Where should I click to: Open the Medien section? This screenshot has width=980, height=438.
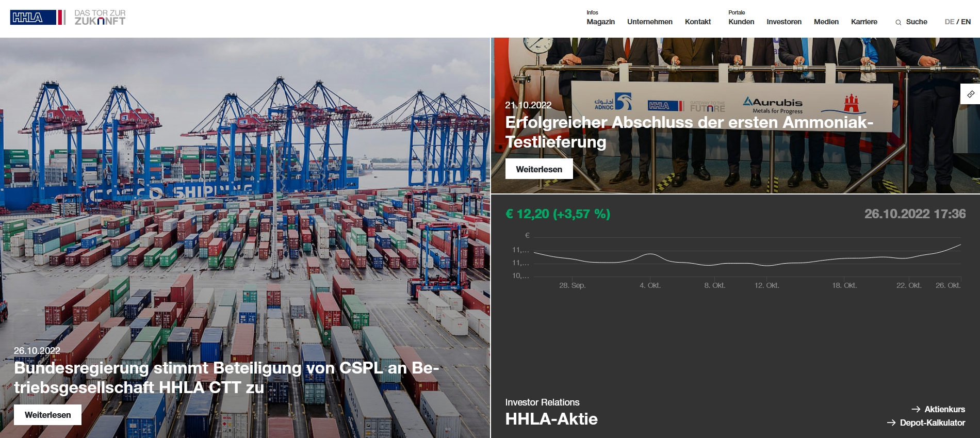(x=826, y=22)
